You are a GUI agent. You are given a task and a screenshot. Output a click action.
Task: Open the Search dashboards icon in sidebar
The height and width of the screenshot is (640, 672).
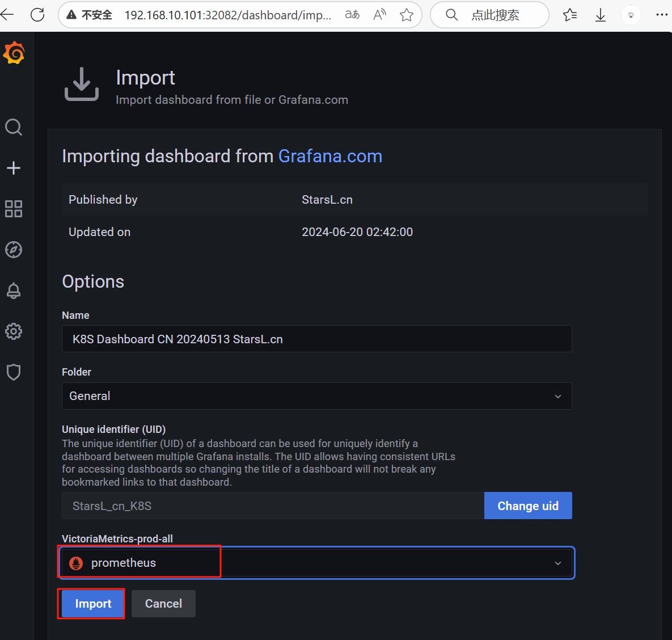click(14, 127)
